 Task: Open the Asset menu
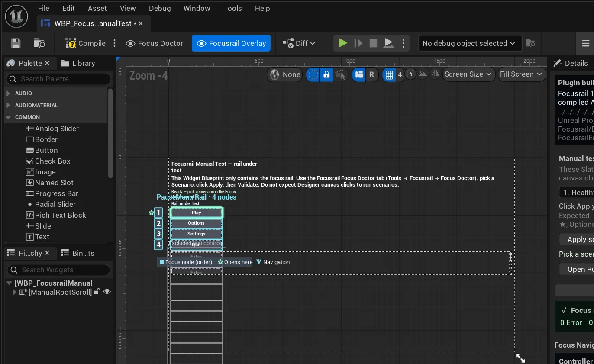pos(97,8)
